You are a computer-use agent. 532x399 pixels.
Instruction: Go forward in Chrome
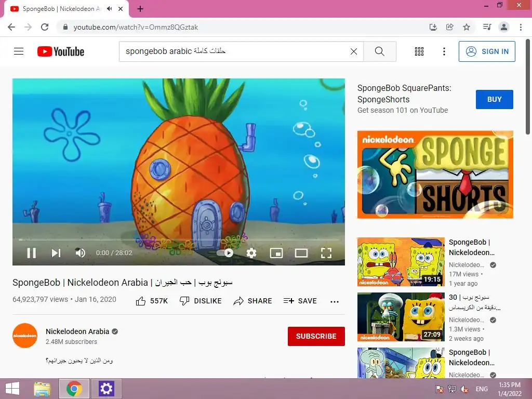(28, 27)
